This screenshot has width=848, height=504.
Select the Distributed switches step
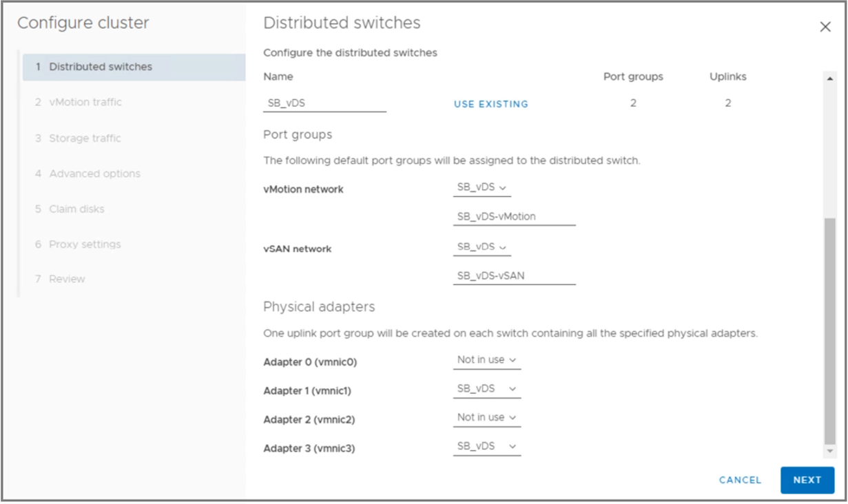click(101, 67)
